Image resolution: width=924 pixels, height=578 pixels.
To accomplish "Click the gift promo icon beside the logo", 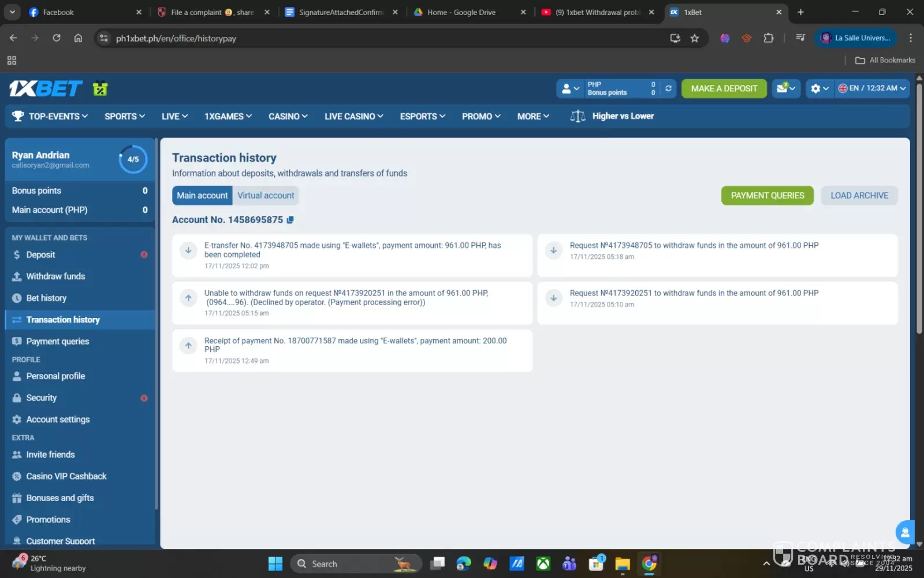I will pos(100,88).
